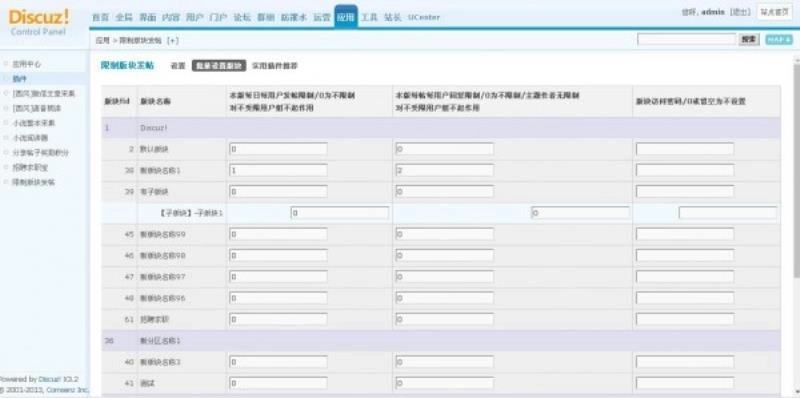Image resolution: width=800 pixels, height=398 pixels.
Task: Click reply limit field for forum 41
Action: [445, 383]
